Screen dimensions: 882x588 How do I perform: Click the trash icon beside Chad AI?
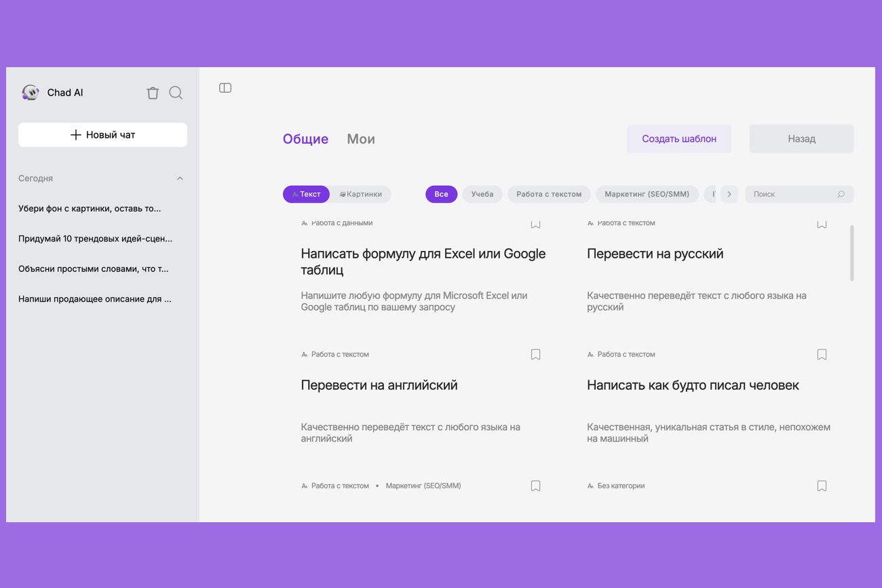(x=153, y=93)
